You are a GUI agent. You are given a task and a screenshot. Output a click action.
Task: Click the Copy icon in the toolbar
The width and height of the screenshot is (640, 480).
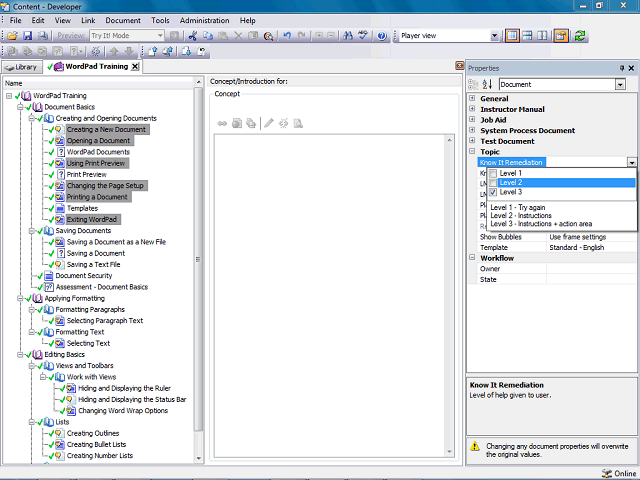(208, 36)
